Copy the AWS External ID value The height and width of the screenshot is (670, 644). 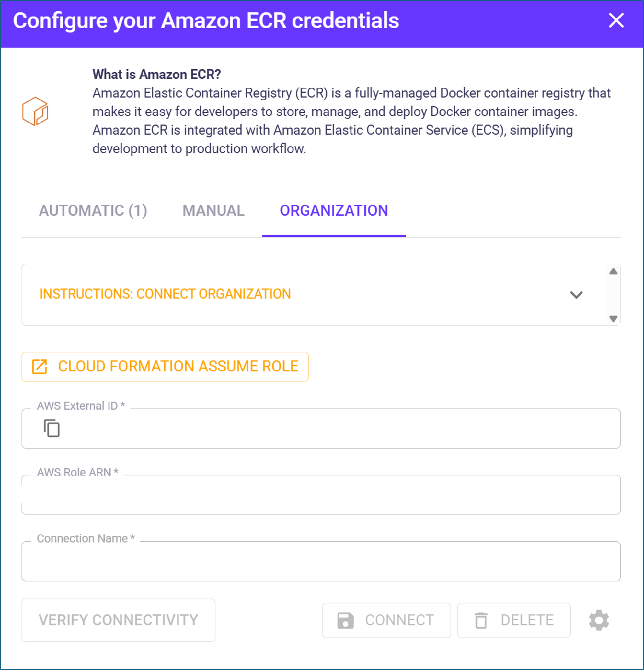tap(52, 428)
